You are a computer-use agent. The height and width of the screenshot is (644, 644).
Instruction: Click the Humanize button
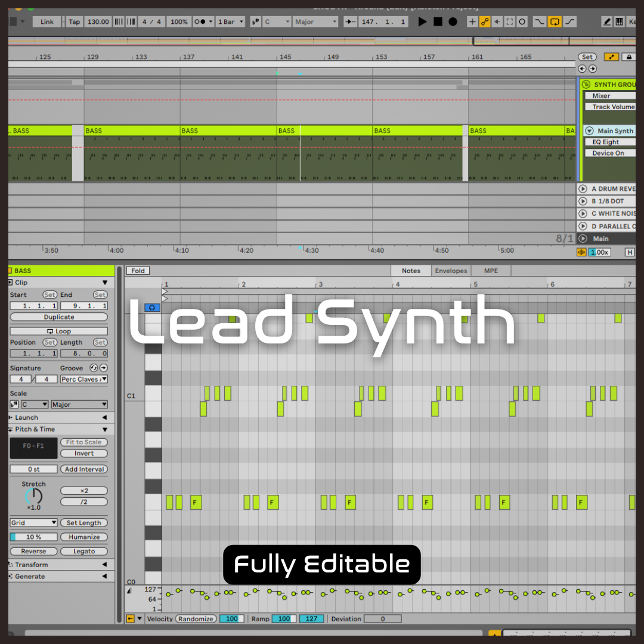(84, 537)
